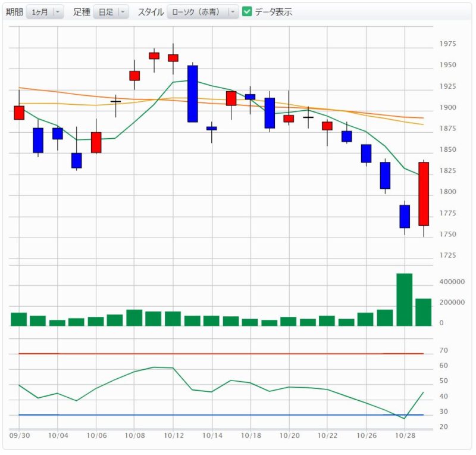Click the 1825 price axis label

coord(447,170)
